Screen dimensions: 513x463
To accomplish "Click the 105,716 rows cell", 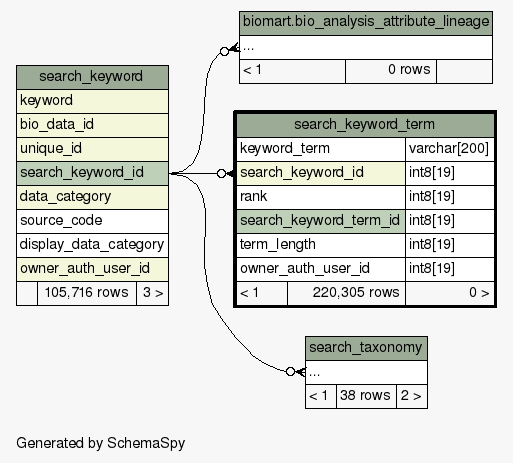I will click(x=87, y=293).
